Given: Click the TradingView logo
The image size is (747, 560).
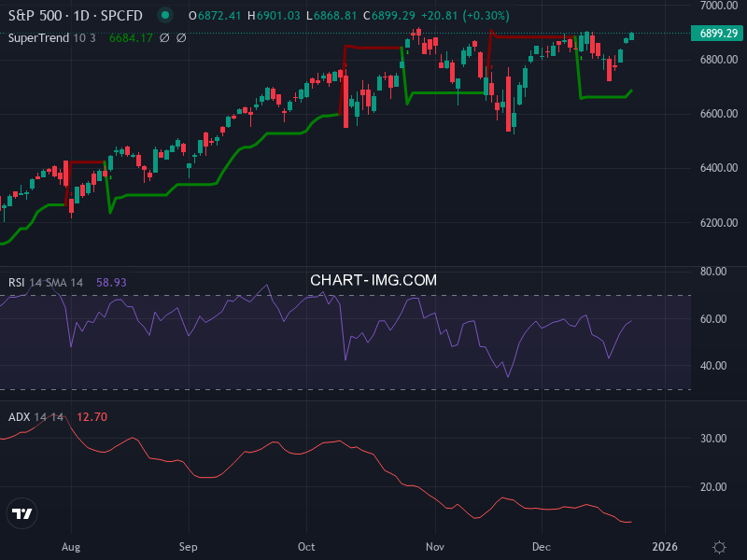Looking at the screenshot, I should 22,512.
